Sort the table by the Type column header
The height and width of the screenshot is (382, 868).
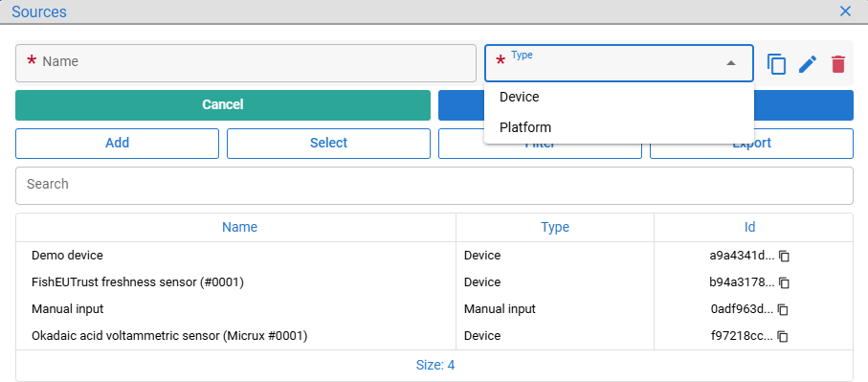click(555, 227)
